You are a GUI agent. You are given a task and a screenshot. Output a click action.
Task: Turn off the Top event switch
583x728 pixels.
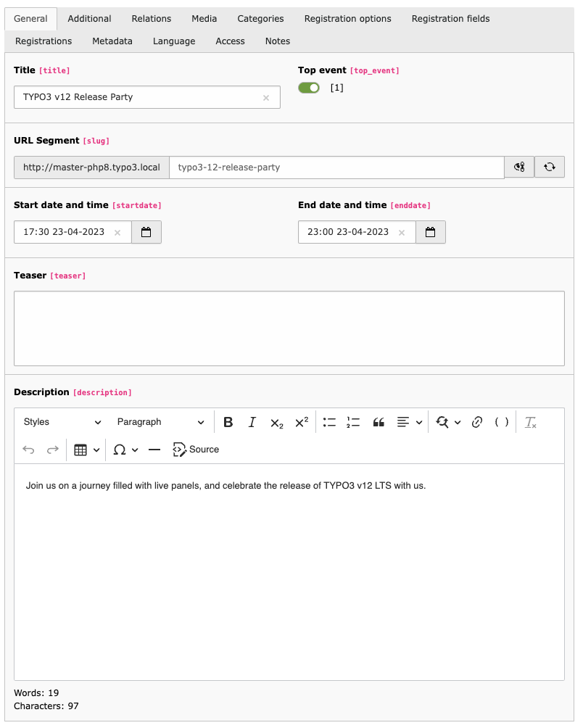(x=309, y=88)
